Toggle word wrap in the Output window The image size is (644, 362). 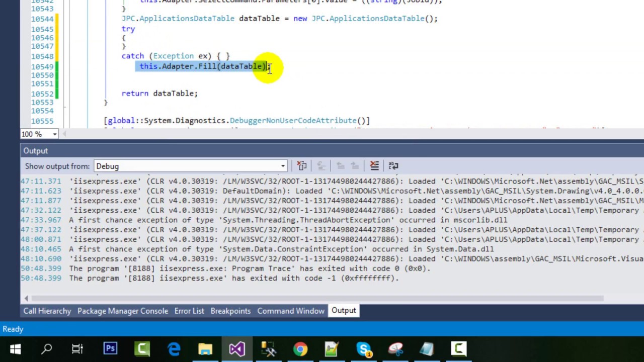(393, 166)
